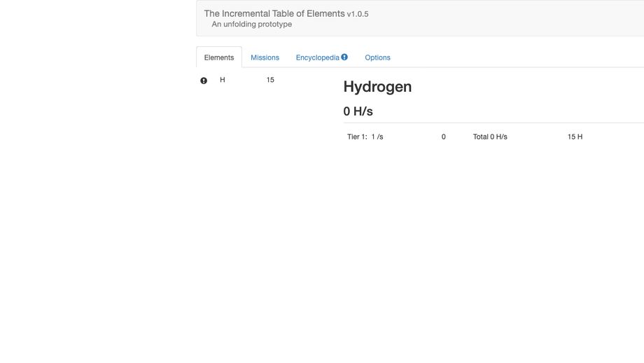Viewport: 644px width, 363px height.
Task: Click the 1 /s tier rate value
Action: pos(377,137)
